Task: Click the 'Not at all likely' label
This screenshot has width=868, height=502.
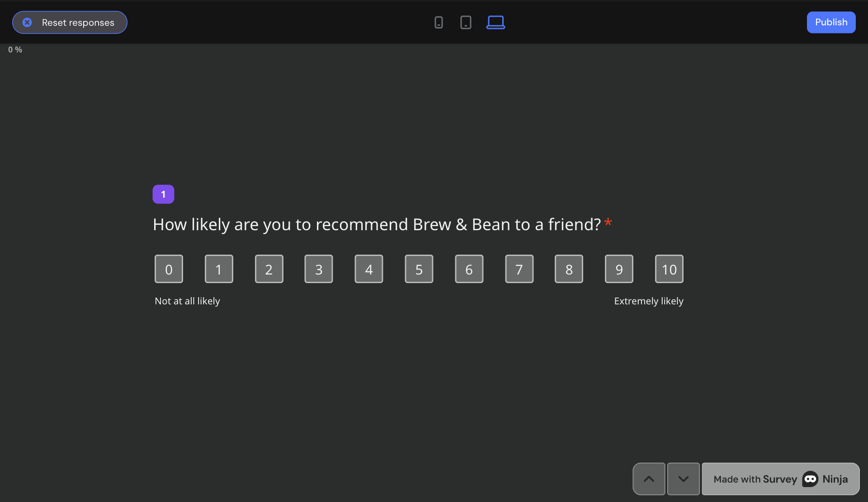Action: pyautogui.click(x=187, y=301)
